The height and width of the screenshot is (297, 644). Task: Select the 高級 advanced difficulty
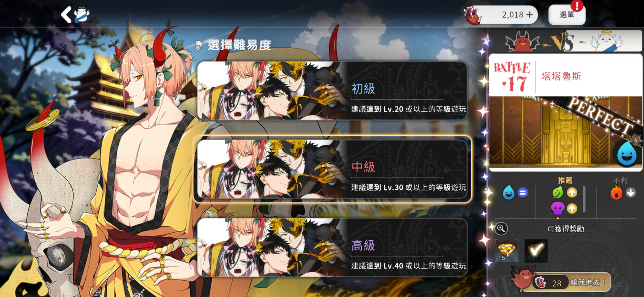[332, 247]
